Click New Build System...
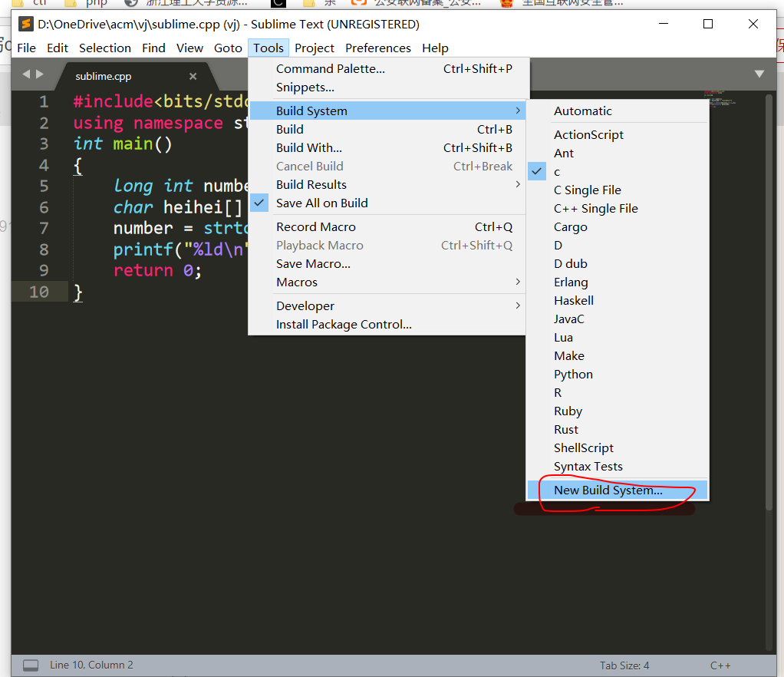This screenshot has width=784, height=677. [618, 490]
